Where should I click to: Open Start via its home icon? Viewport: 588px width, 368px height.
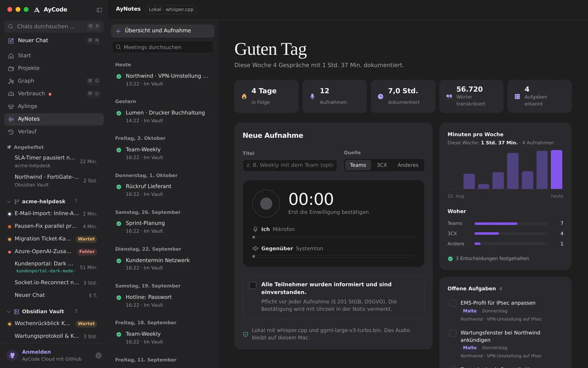(x=11, y=56)
